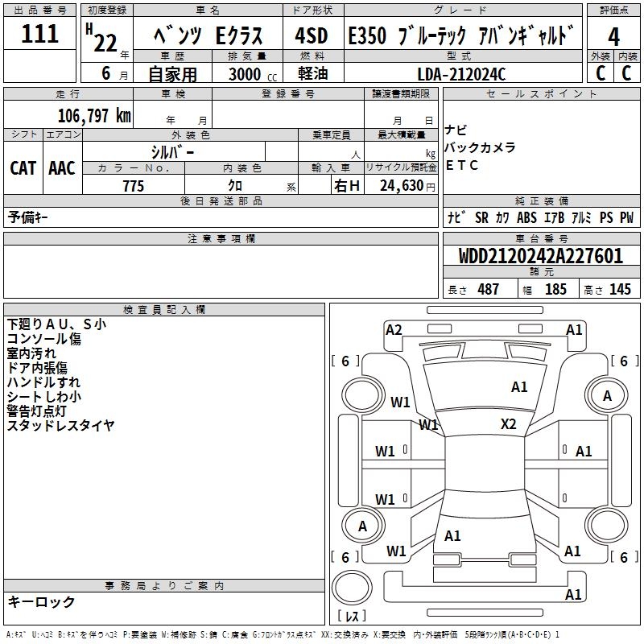Click the upper right wheel A circle
The height and width of the screenshot is (644, 644).
click(x=607, y=395)
